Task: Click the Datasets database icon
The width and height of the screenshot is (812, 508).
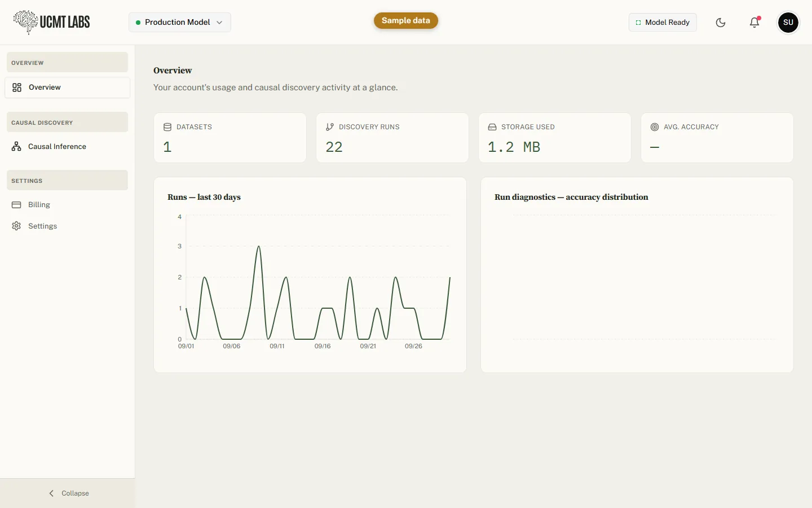Action: click(x=167, y=127)
